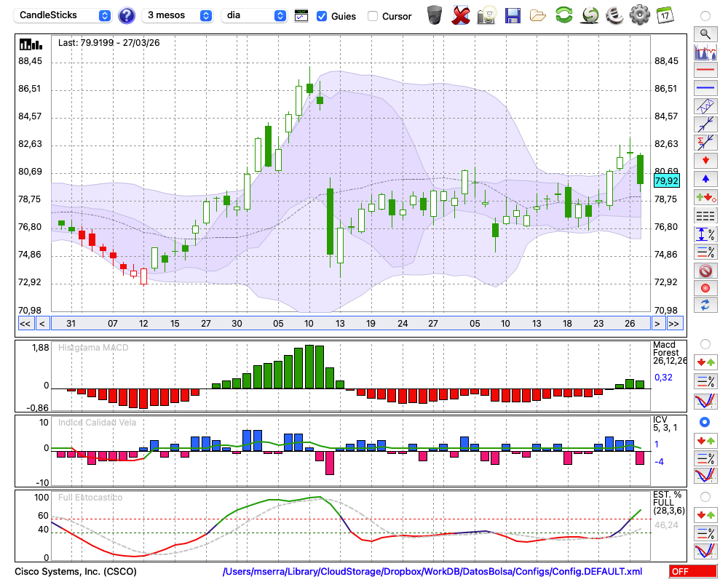Open the blue question mark help

pos(127,15)
